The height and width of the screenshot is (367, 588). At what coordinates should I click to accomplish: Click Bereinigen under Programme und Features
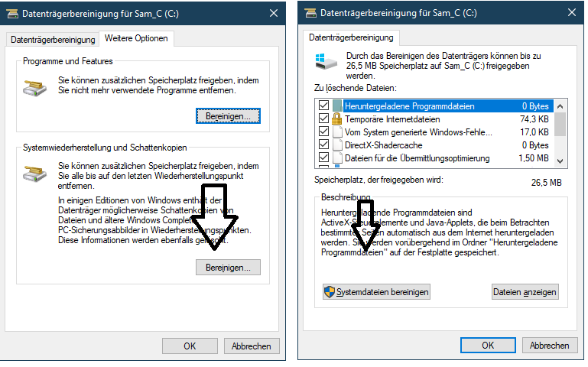[x=228, y=116]
